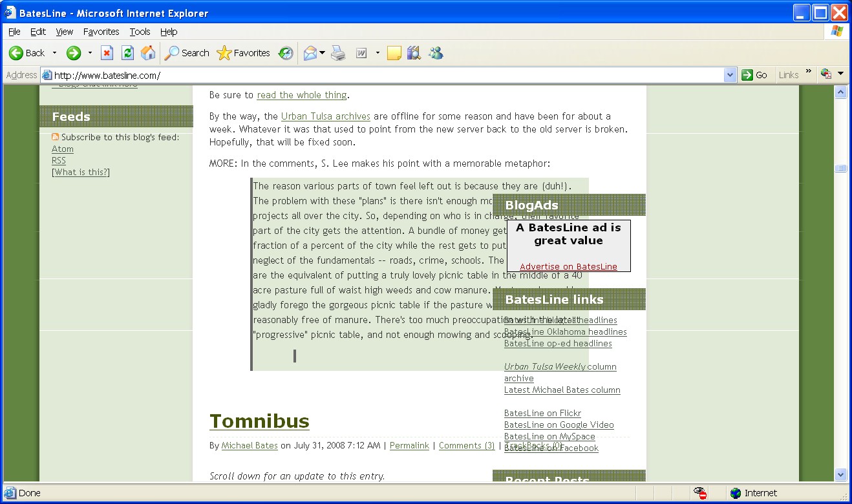Click the Go button
Screen dimensions: 852x504
coord(755,75)
